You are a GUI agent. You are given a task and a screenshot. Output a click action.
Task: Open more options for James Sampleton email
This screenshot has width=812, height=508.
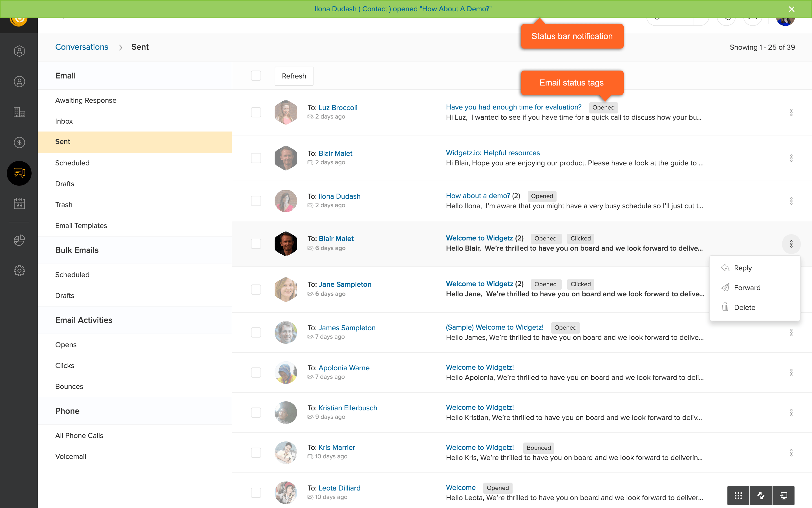[791, 332]
